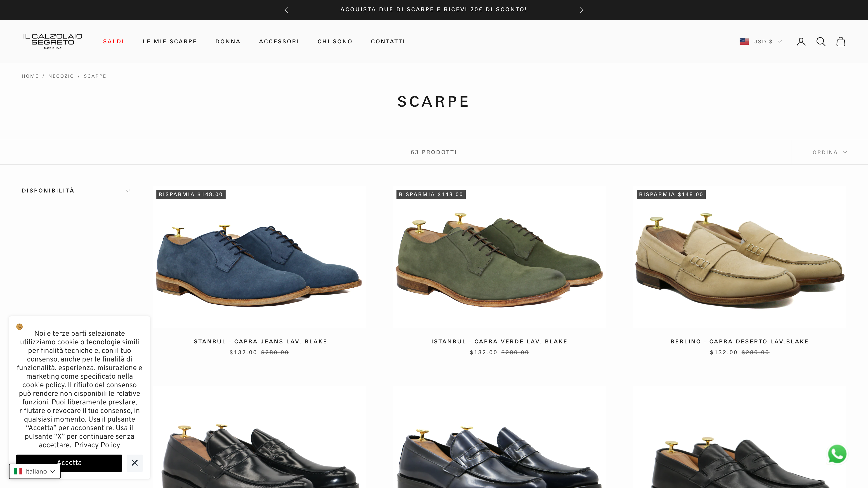Viewport: 868px width, 488px height.
Task: Open the ORDINA sort dropdown
Action: (830, 152)
